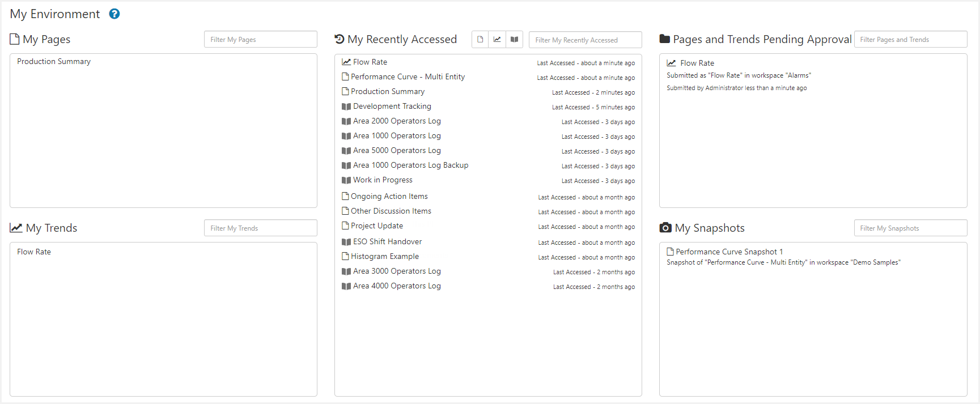Click the help question mark icon
This screenshot has width=980, height=404.
114,14
